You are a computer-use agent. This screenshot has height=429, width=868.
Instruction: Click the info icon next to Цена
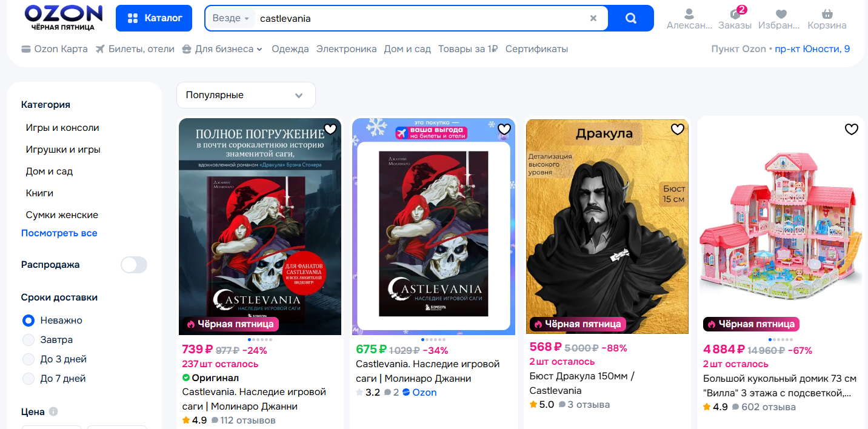[53, 411]
